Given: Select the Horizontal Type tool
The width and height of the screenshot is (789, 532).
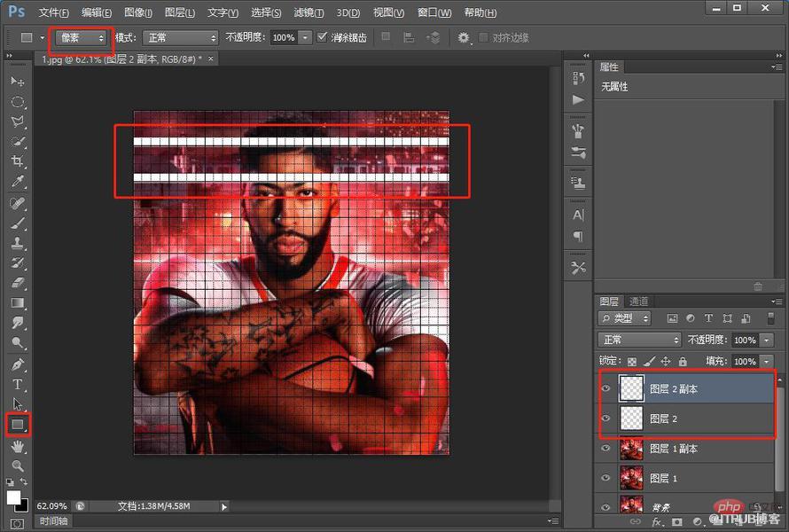Looking at the screenshot, I should 18,385.
